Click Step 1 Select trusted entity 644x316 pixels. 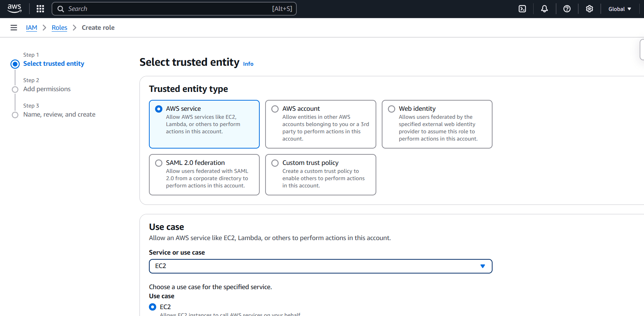pyautogui.click(x=54, y=64)
